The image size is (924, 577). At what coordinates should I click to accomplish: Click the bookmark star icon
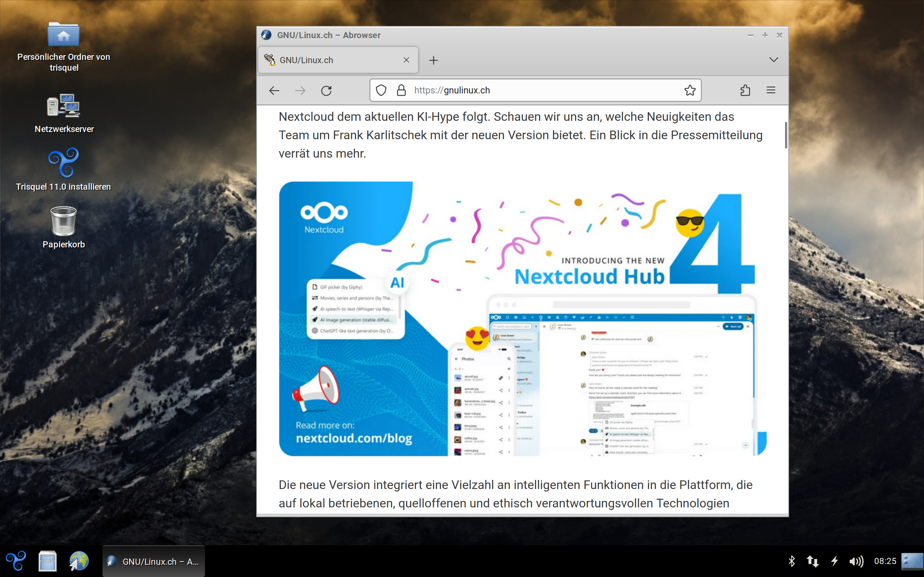690,91
